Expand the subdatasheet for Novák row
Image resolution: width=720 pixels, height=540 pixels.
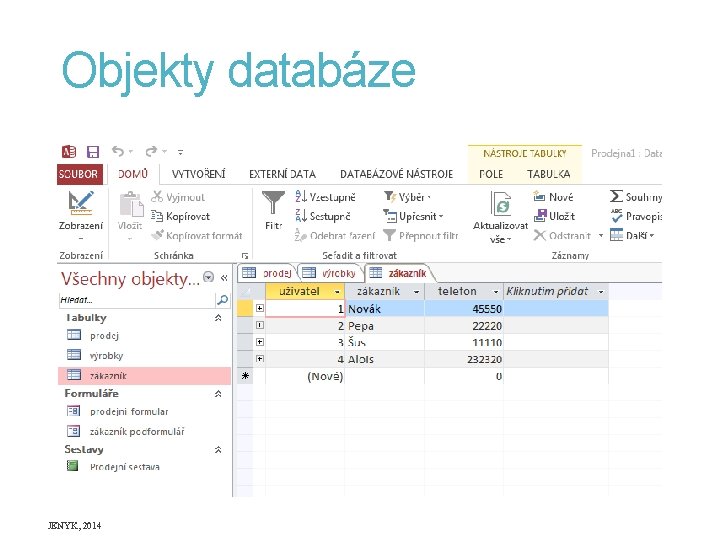pos(260,308)
